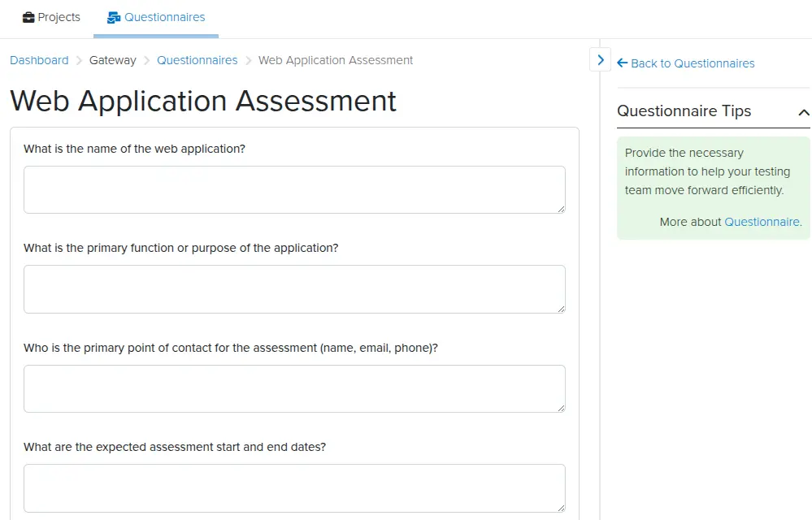Click the resize handle of the point of contact field
Screen dimensions: 812x520
(562, 408)
